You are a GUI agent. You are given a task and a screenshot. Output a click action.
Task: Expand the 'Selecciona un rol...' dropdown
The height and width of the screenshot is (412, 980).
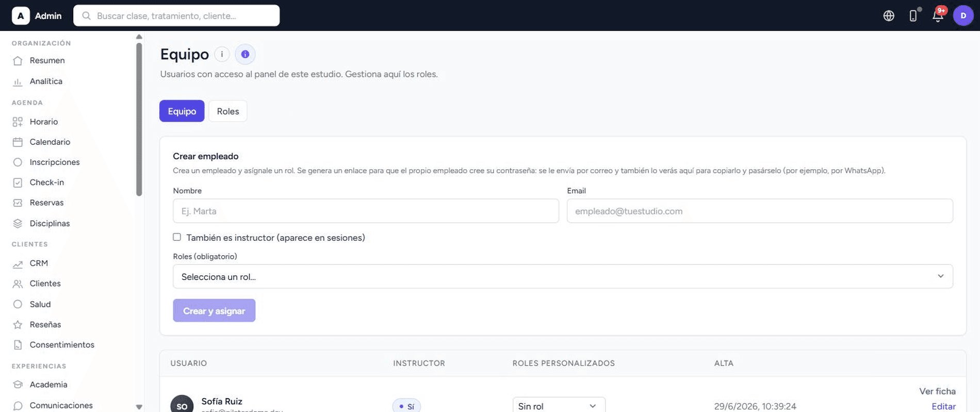563,276
